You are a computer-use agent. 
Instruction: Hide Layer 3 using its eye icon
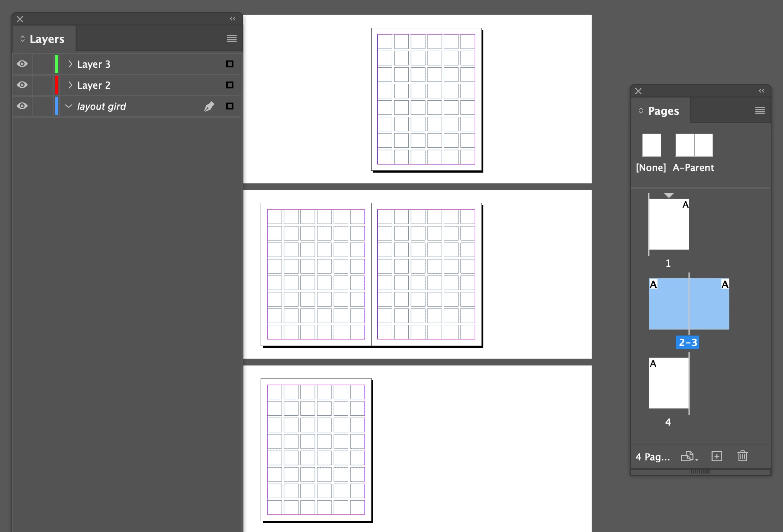coord(22,64)
